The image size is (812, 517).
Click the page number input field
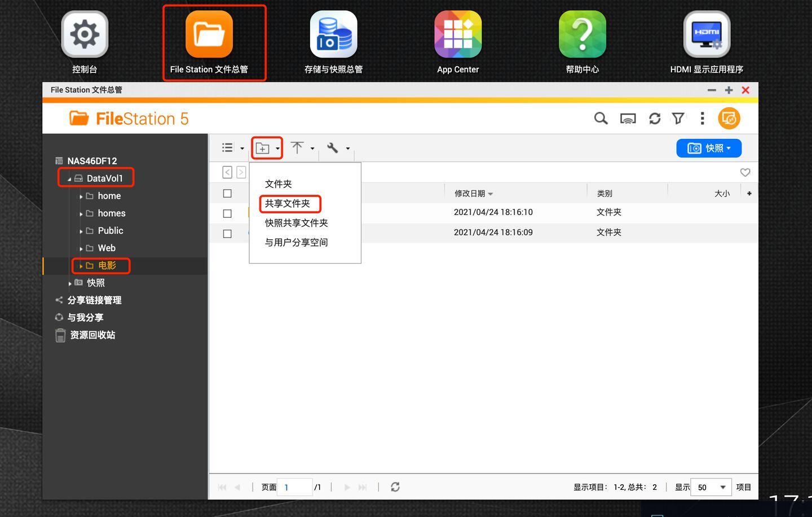[295, 487]
